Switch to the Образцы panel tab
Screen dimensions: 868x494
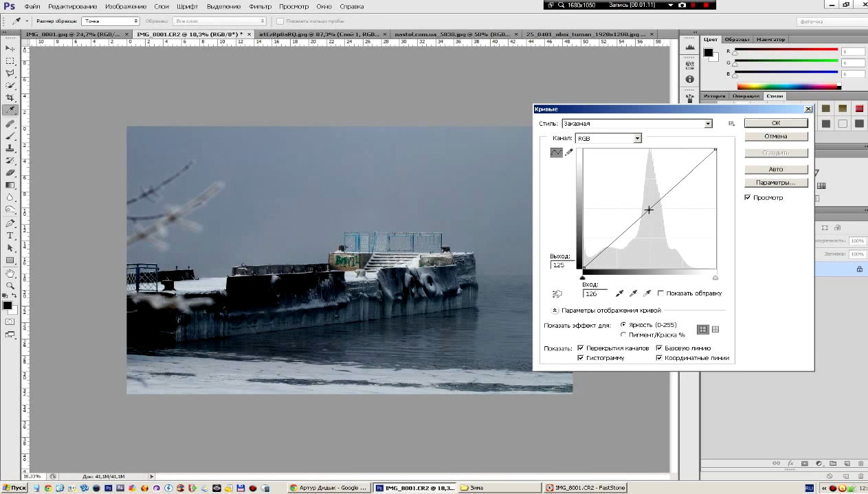click(x=737, y=39)
